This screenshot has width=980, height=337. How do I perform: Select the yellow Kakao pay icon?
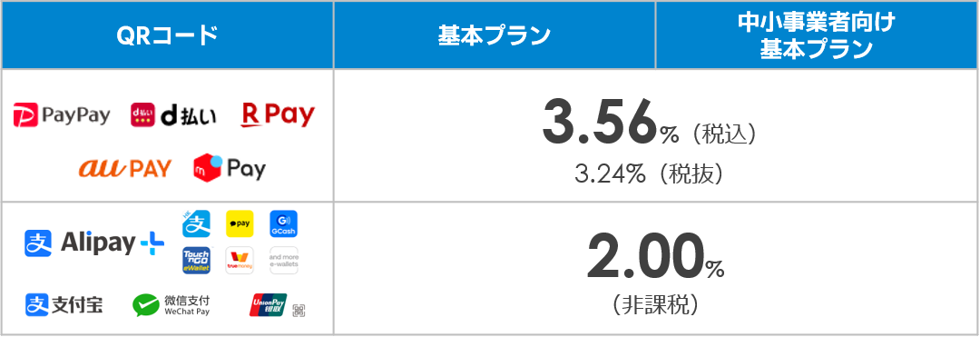click(240, 223)
